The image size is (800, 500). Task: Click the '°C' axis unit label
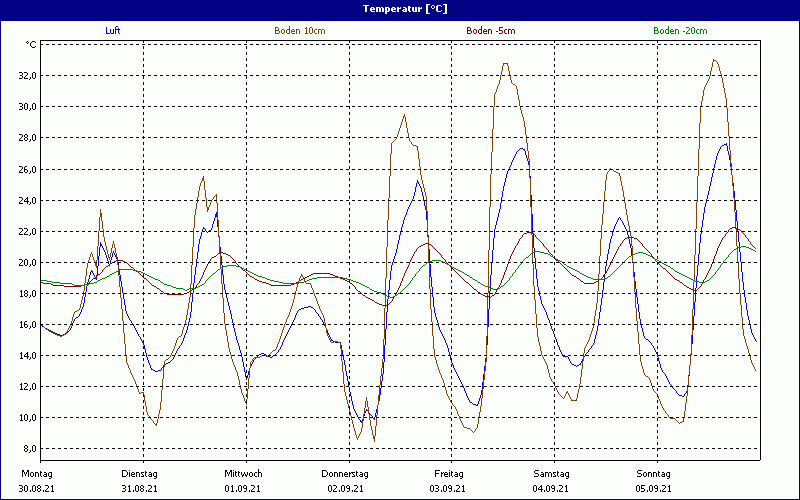click(x=31, y=45)
